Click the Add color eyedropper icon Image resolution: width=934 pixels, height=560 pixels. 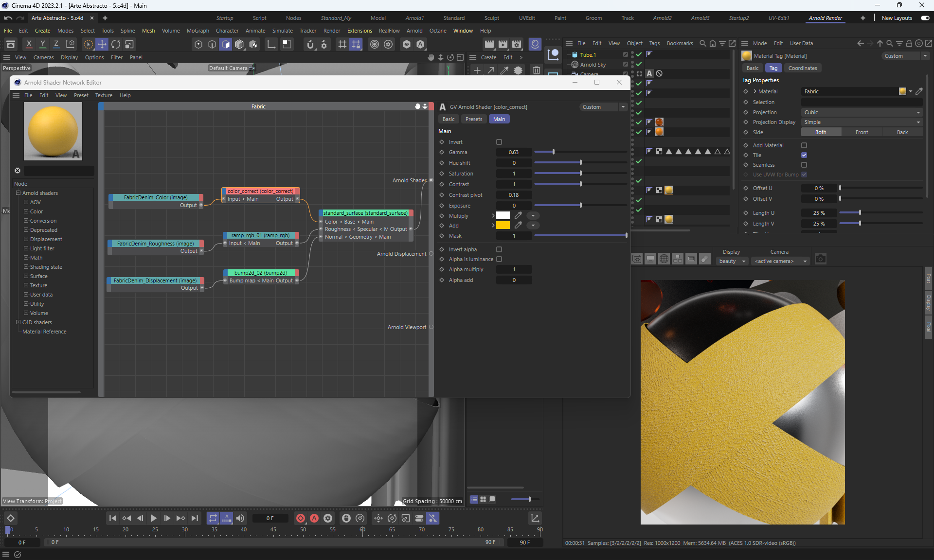[518, 226]
